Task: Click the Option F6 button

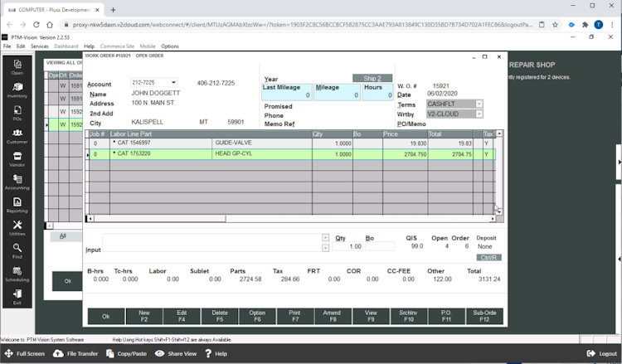Action: (257, 317)
